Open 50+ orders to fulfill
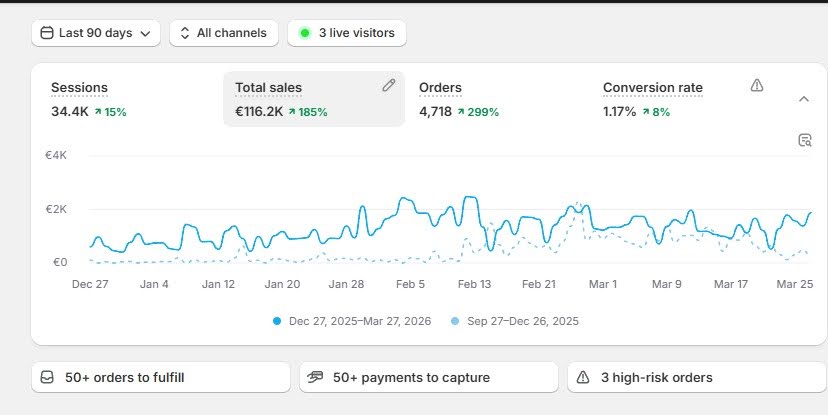The width and height of the screenshot is (828, 415). coord(161,378)
